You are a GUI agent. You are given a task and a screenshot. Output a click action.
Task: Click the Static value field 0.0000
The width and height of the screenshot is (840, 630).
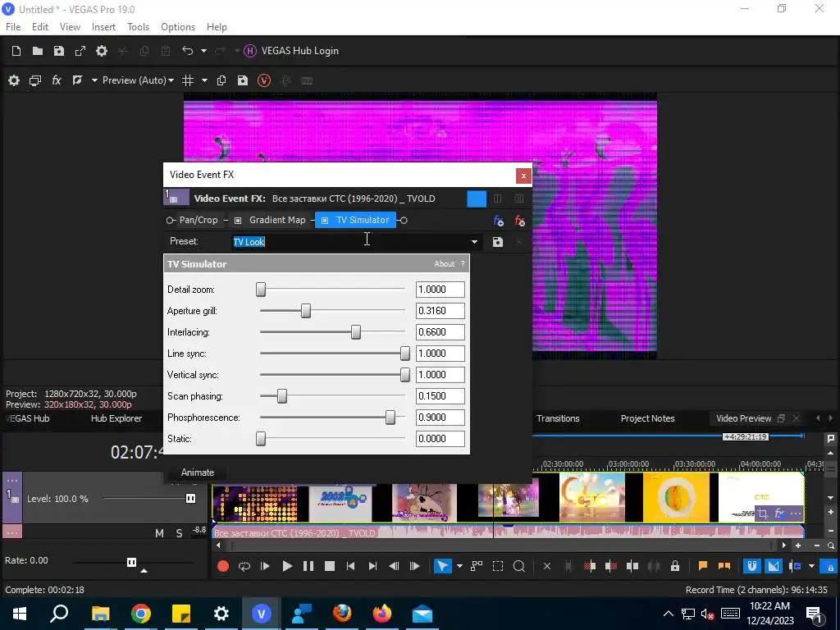point(440,439)
